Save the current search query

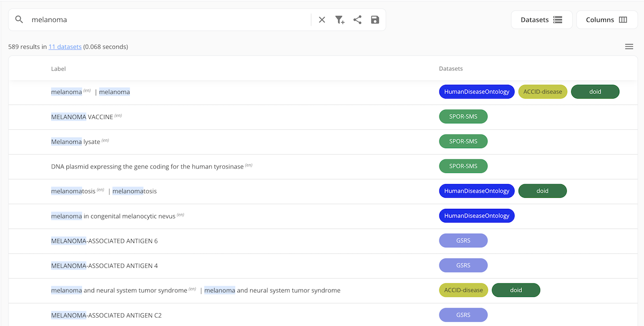tap(375, 20)
